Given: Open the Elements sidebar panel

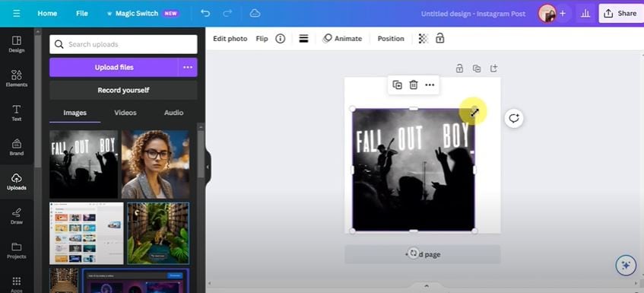Looking at the screenshot, I should (17, 78).
